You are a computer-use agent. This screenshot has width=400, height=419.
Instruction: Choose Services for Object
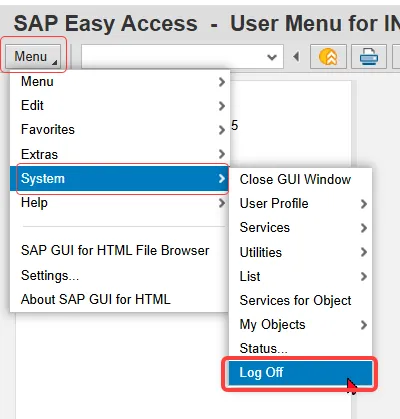(x=300, y=301)
